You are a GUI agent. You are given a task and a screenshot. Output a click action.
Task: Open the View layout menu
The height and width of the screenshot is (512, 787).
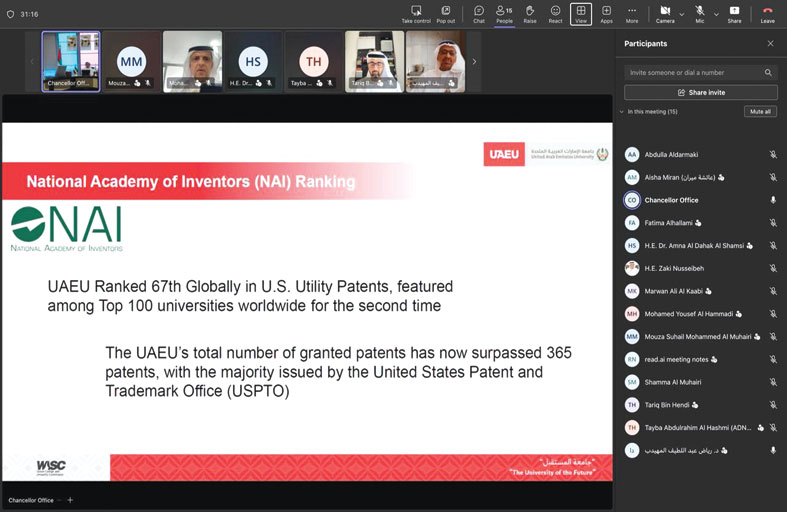[x=581, y=13]
